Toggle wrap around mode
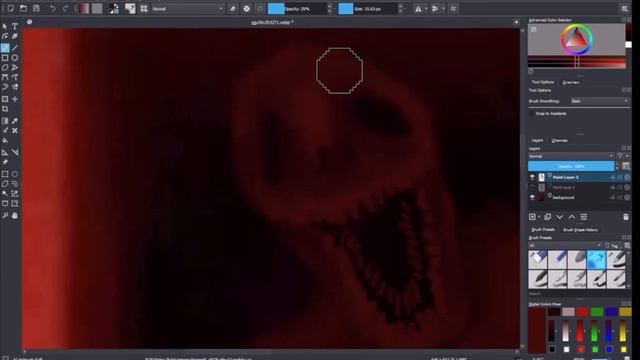The width and height of the screenshot is (640, 360). 453,9
